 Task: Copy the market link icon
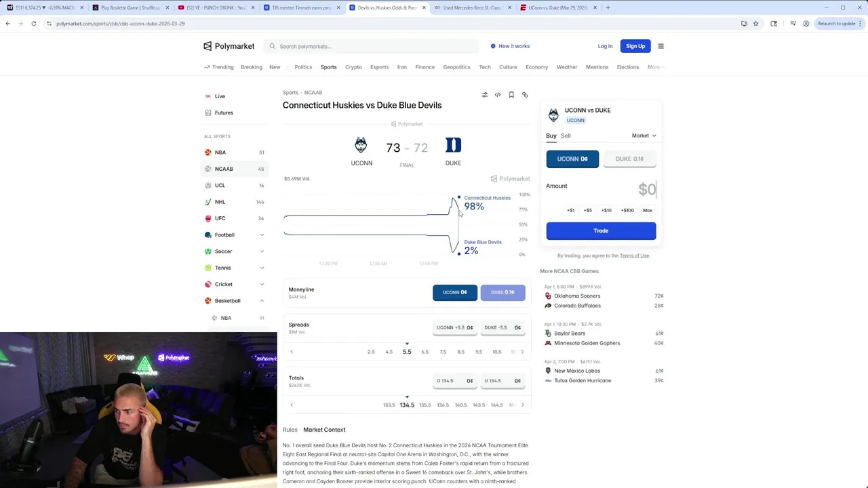click(x=525, y=95)
